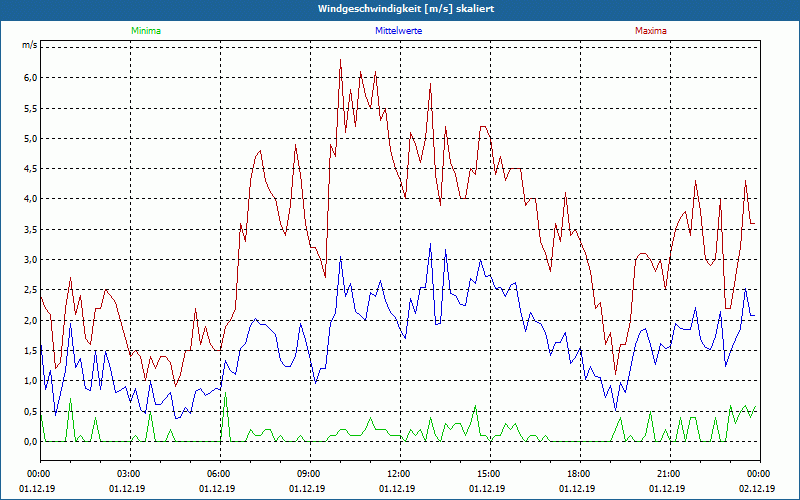Click the 12:00 time axis label
Screen dimensions: 800x500
tap(400, 474)
